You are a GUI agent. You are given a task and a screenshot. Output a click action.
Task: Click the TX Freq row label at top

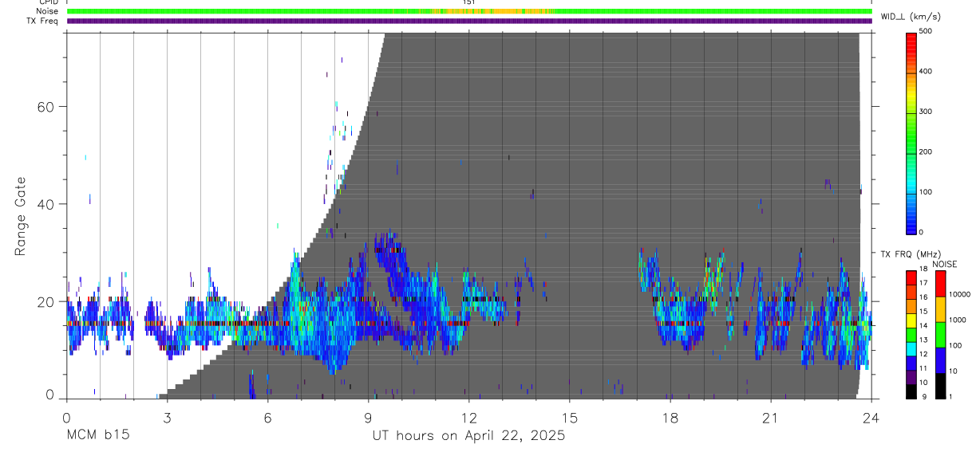[x=43, y=21]
